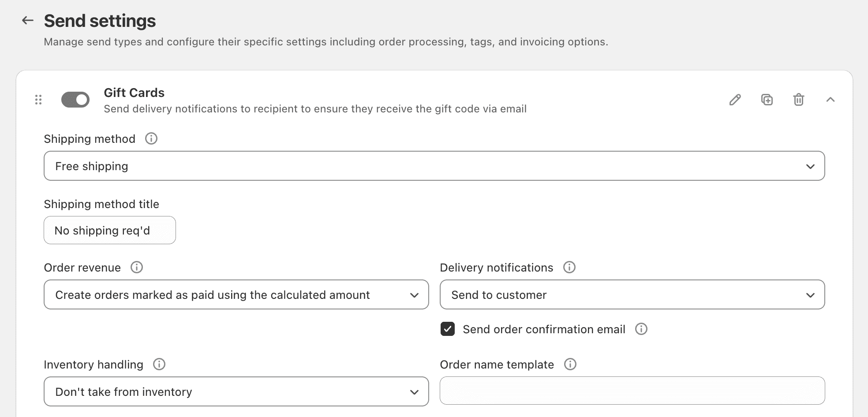Screen dimensions: 868x417
Task: Edit the Gift Cards send type
Action: pos(735,100)
